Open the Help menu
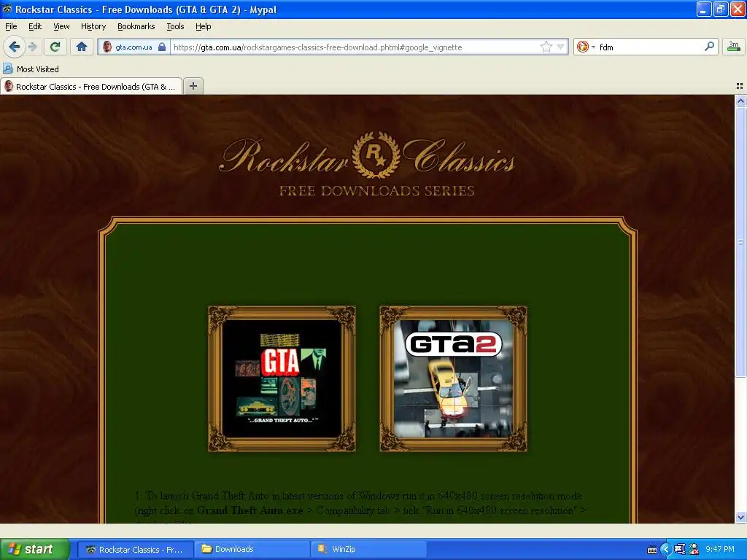The width and height of the screenshot is (747, 560). tap(203, 26)
